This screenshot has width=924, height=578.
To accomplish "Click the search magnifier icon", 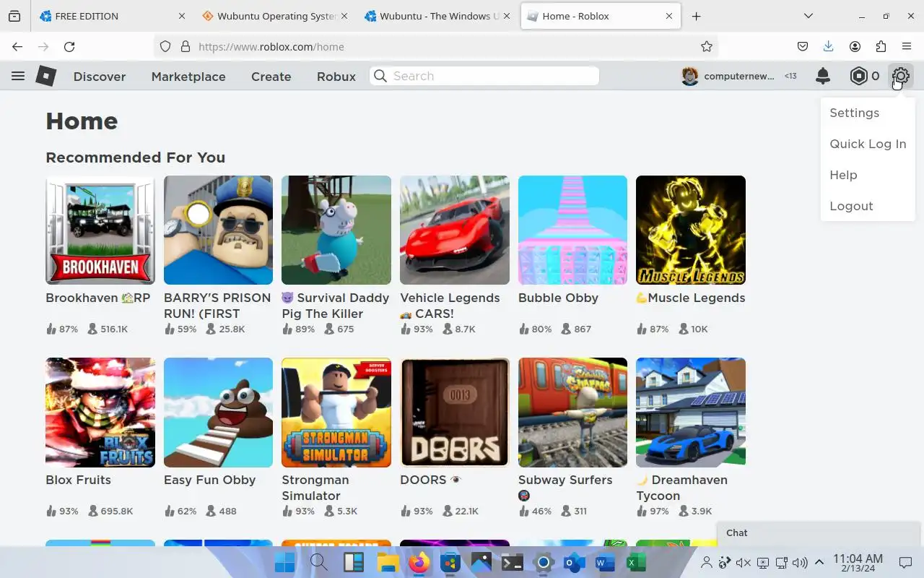I will (380, 76).
